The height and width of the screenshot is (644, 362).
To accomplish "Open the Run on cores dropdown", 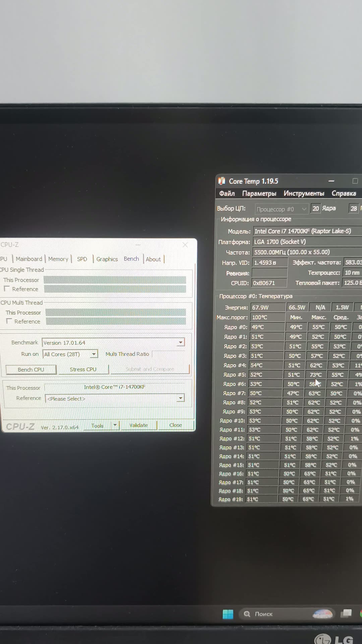I will [x=94, y=354].
